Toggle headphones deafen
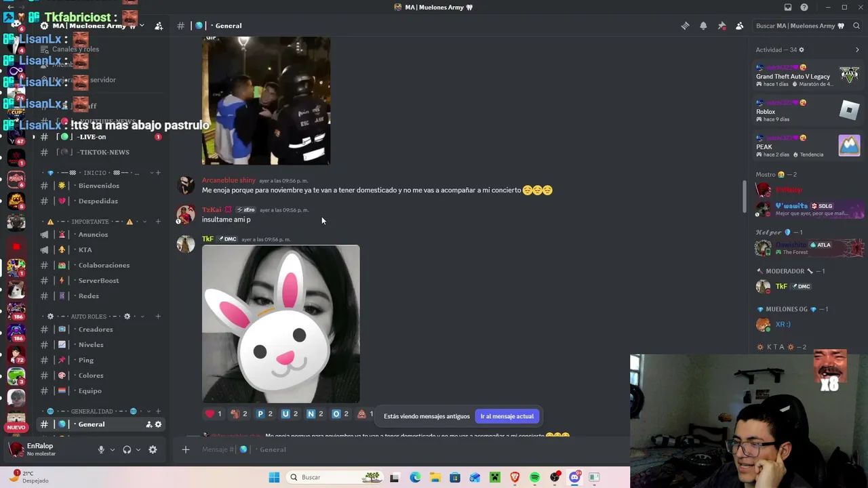Image resolution: width=868 pixels, height=488 pixels. (x=127, y=449)
